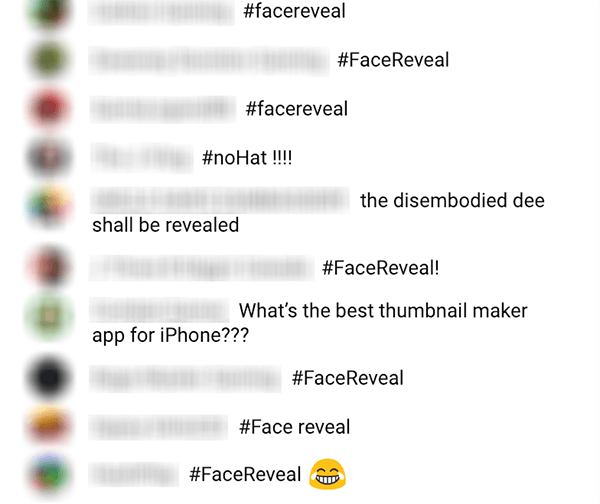Open the #FaceReveal hashtag beside the black avatar
This screenshot has height=504, width=600.
pos(348,378)
